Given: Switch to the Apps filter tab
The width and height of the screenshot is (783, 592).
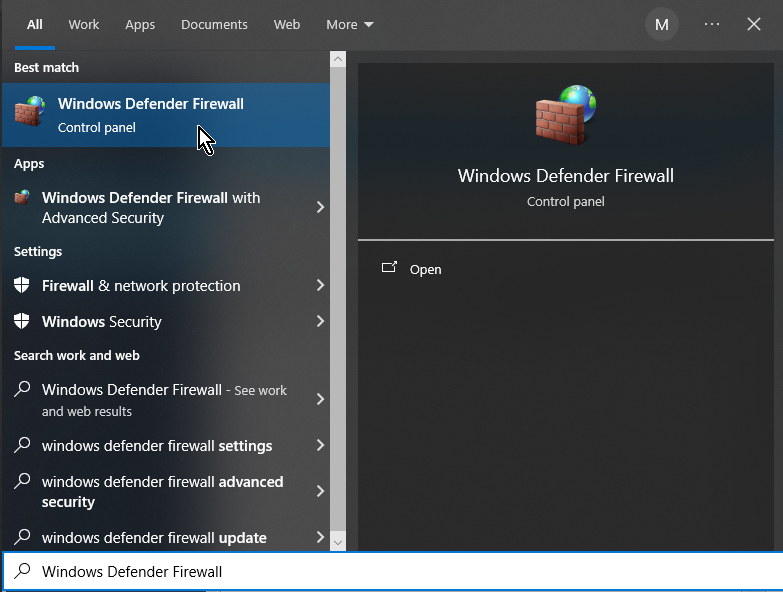Looking at the screenshot, I should click(140, 24).
